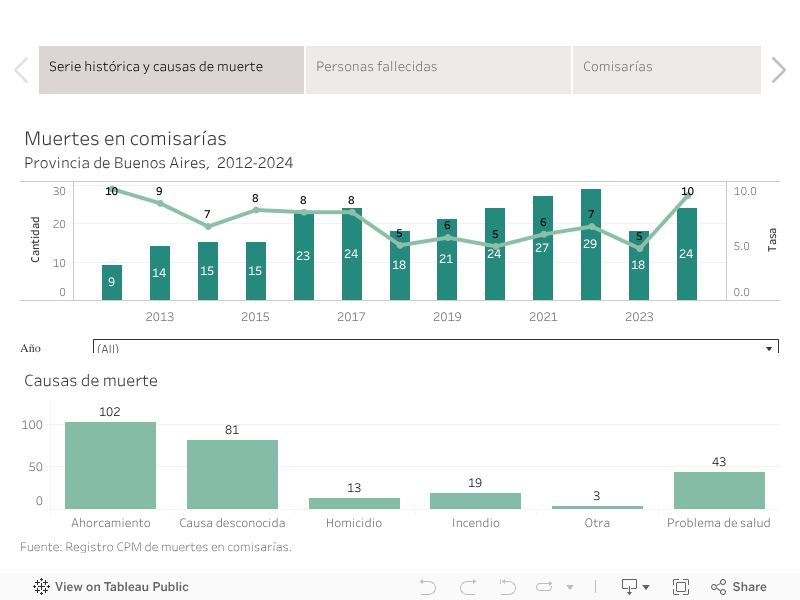800x600 pixels.
Task: Enter full screen mode
Action: [x=681, y=587]
